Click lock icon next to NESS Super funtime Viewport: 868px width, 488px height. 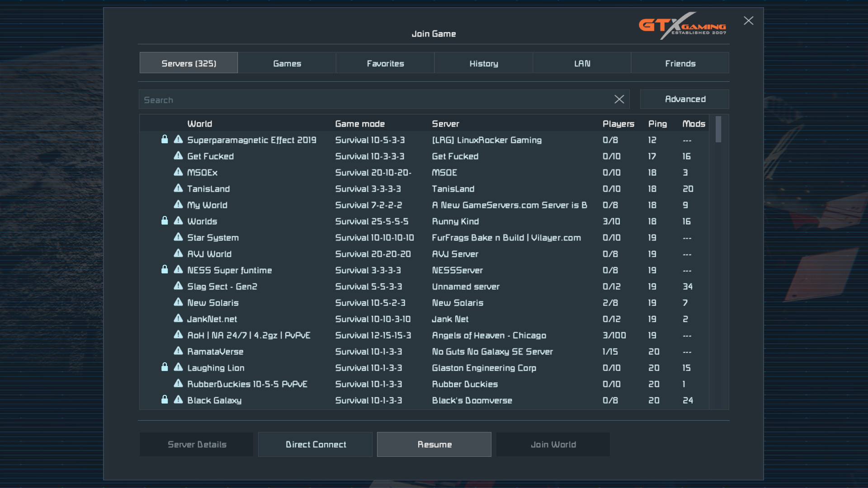pyautogui.click(x=165, y=269)
